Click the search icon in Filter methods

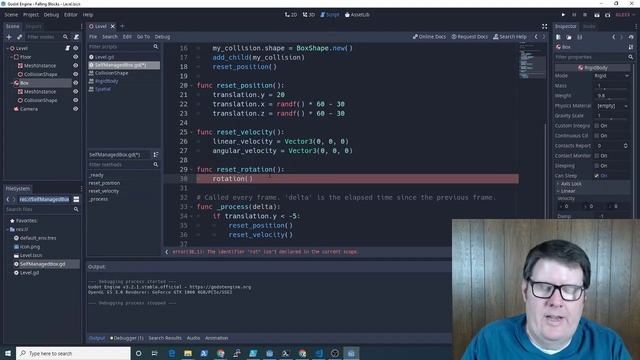pos(156,164)
